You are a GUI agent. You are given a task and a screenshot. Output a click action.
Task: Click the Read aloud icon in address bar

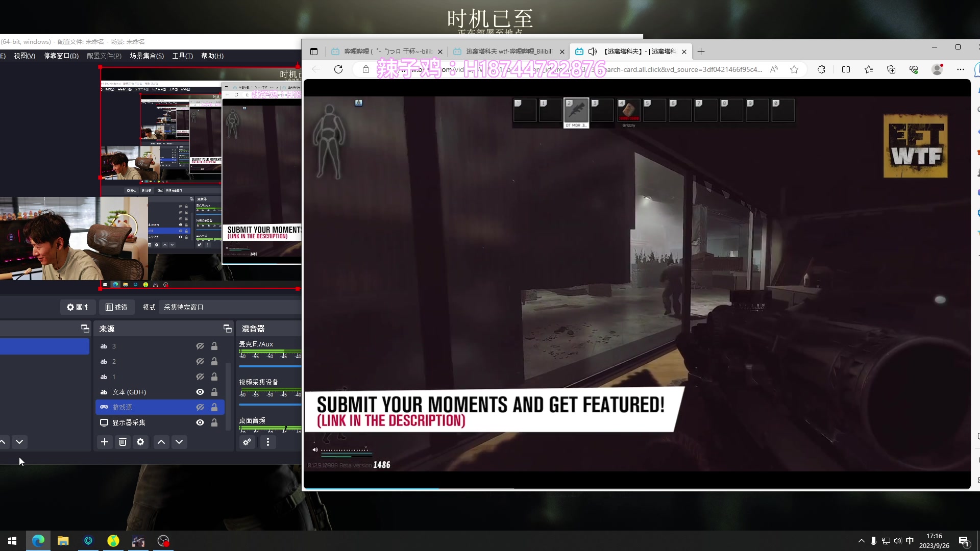pos(774,69)
